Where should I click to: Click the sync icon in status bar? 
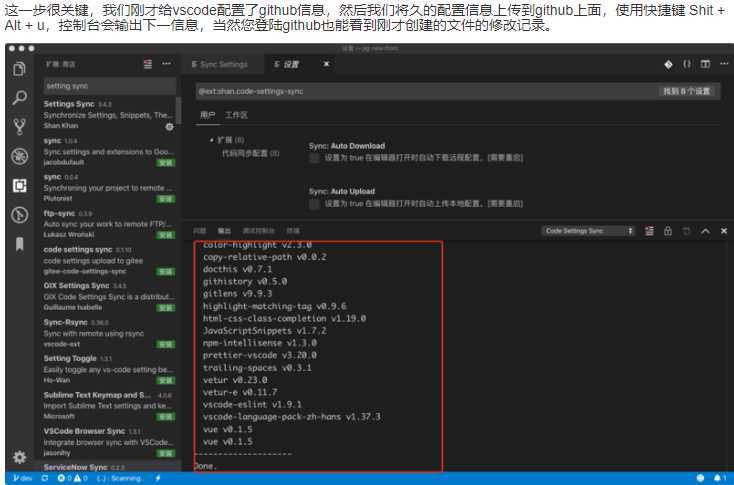click(44, 478)
